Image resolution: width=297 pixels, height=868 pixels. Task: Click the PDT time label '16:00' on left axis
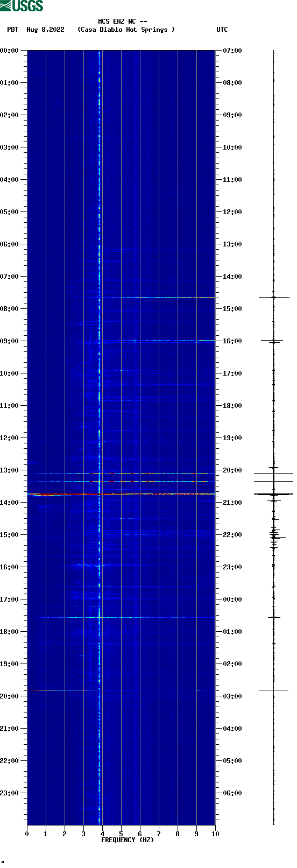pyautogui.click(x=10, y=567)
